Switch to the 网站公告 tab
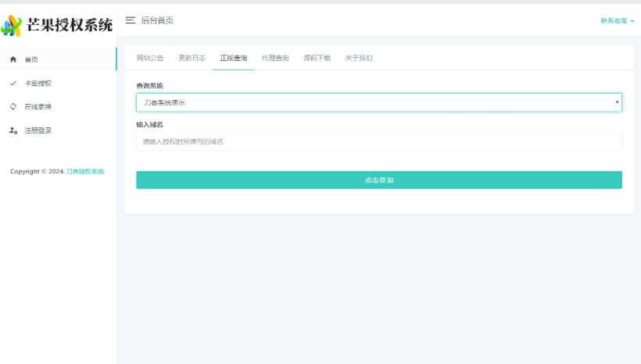 click(150, 58)
